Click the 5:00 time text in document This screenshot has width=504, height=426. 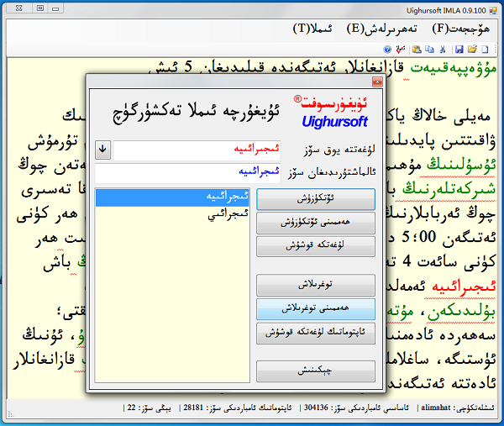pyautogui.click(x=419, y=237)
